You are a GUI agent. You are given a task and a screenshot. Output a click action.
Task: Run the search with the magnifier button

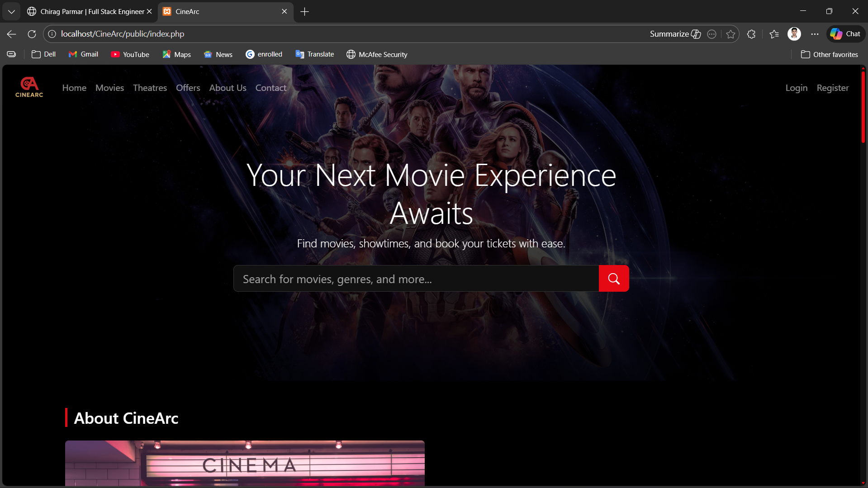point(613,278)
